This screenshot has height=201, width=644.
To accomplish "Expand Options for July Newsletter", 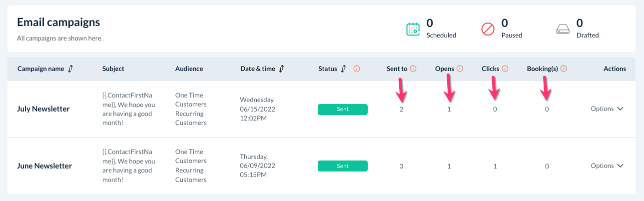I will tap(607, 109).
